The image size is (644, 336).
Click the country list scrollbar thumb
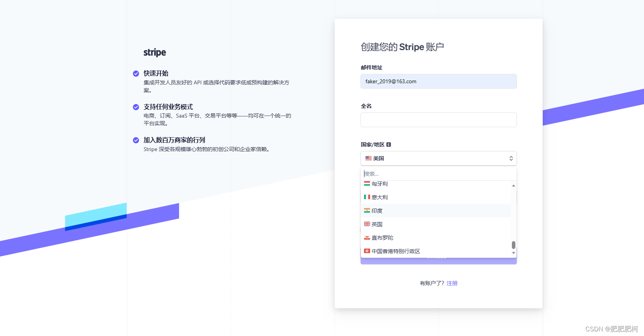point(513,245)
